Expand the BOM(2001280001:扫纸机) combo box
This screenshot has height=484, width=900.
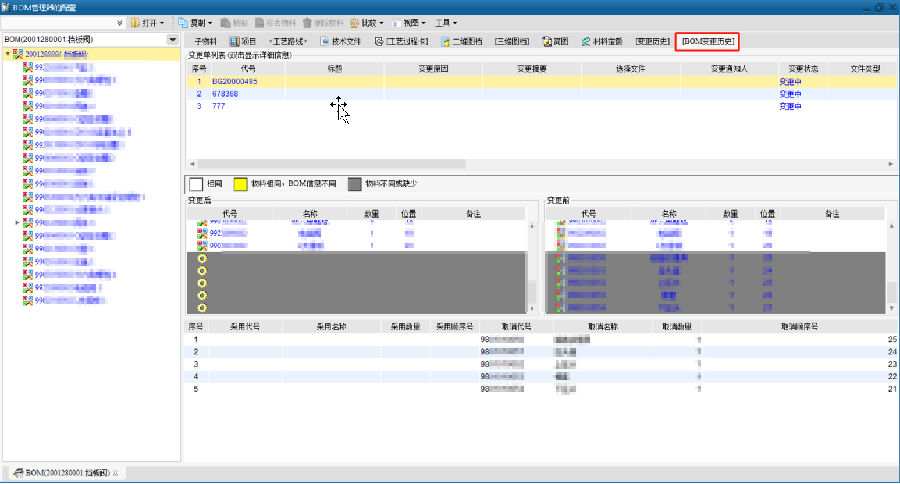tap(173, 39)
